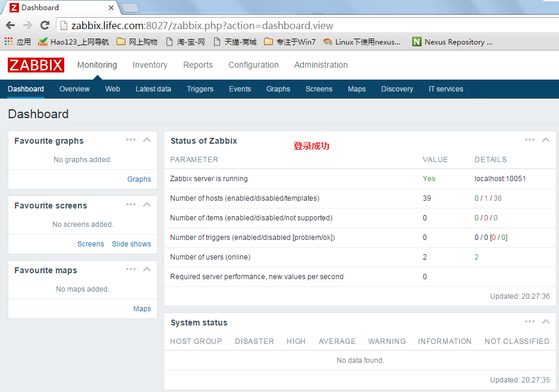Switch to the Overview submenu
The image size is (559, 392).
click(x=74, y=89)
